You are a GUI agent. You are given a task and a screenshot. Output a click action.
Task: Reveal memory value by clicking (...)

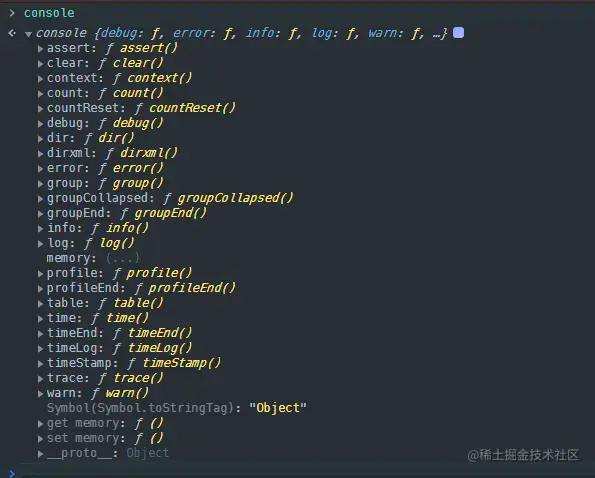(123, 258)
